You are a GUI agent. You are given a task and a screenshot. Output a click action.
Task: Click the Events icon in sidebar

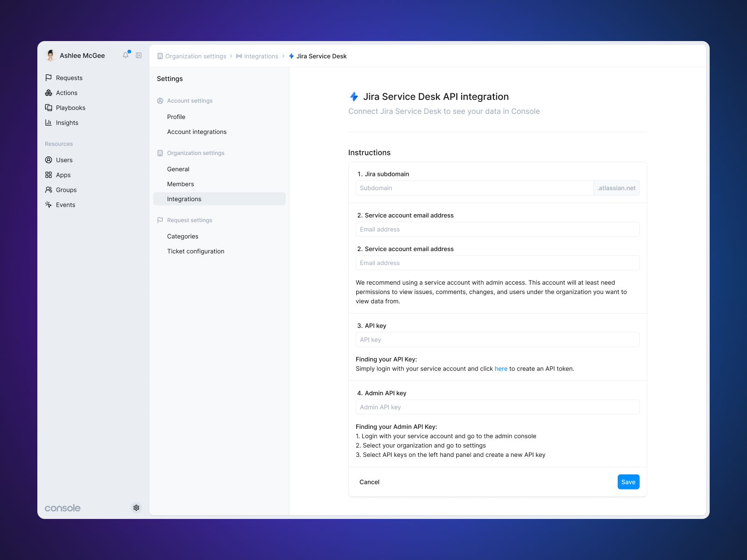49,205
